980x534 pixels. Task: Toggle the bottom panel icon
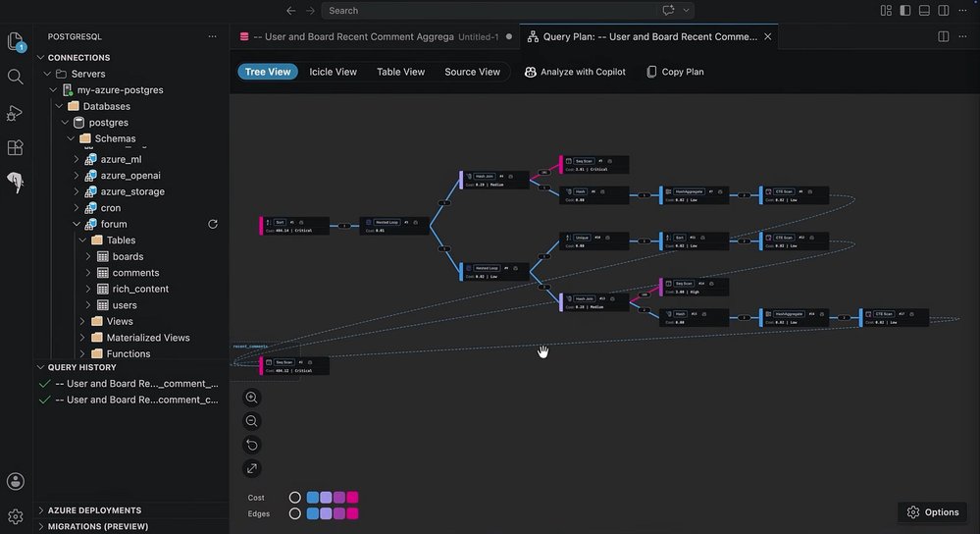click(x=924, y=11)
